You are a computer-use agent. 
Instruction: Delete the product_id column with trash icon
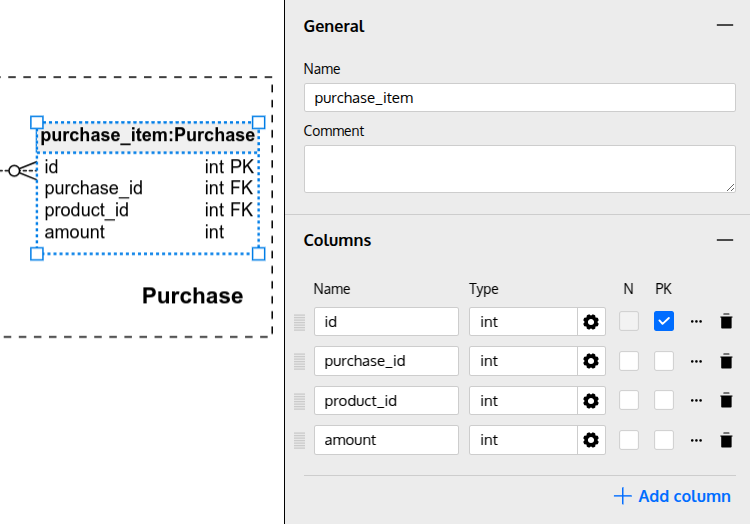[x=727, y=400]
